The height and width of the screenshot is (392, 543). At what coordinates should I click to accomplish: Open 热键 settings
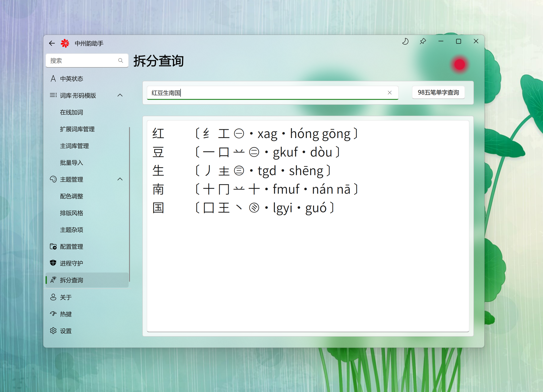[66, 314]
